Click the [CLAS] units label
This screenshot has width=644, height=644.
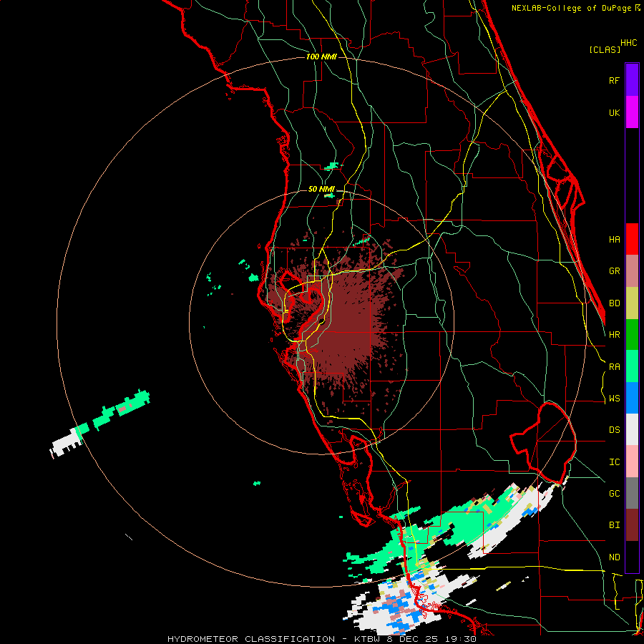click(x=605, y=49)
